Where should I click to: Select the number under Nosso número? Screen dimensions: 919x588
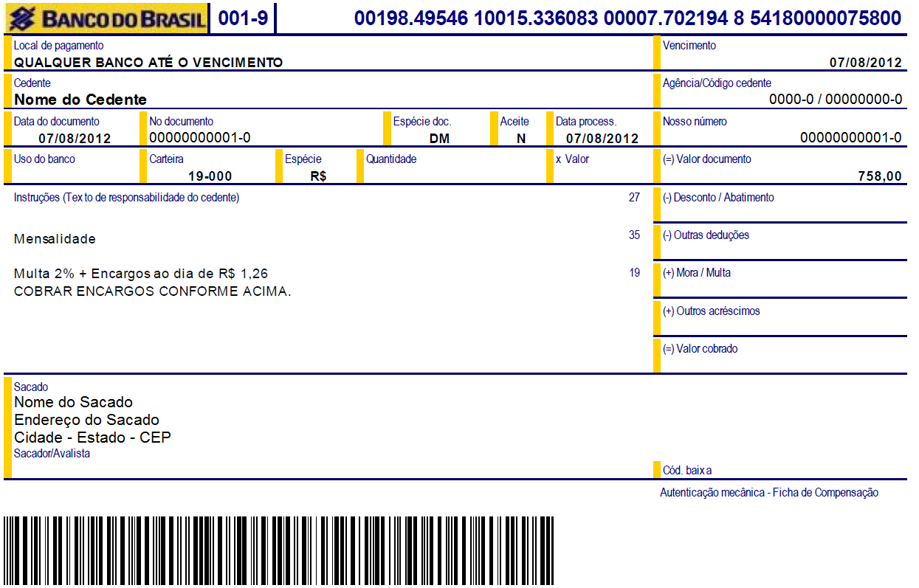coord(851,137)
